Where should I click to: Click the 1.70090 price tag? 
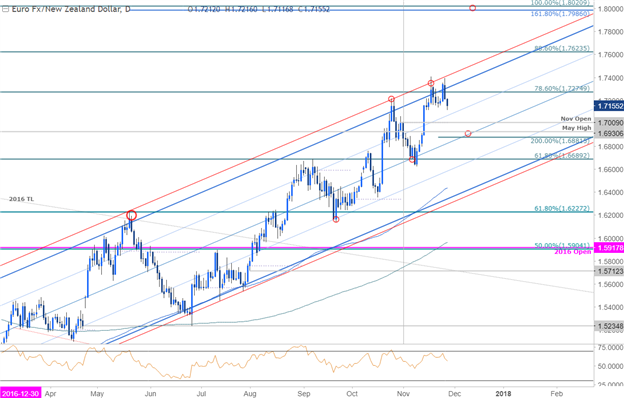tap(608, 123)
